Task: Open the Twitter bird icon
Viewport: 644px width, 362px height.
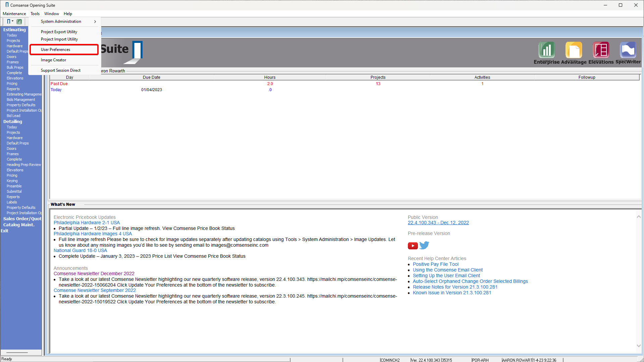Action: click(424, 246)
